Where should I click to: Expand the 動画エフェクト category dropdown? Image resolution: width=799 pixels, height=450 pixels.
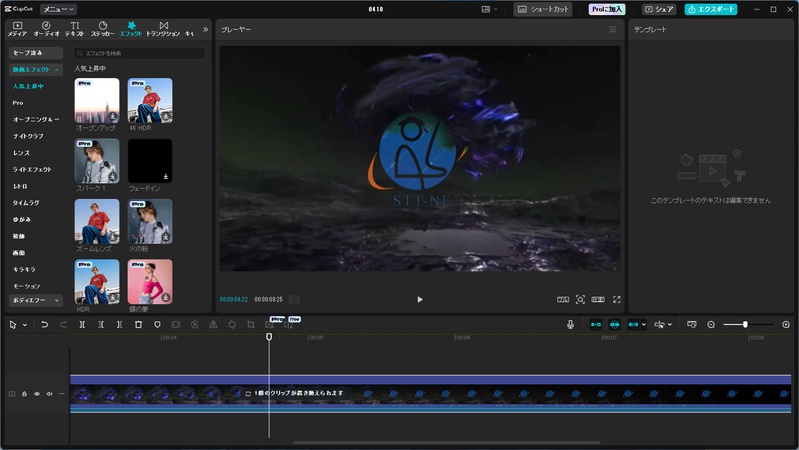pos(36,70)
